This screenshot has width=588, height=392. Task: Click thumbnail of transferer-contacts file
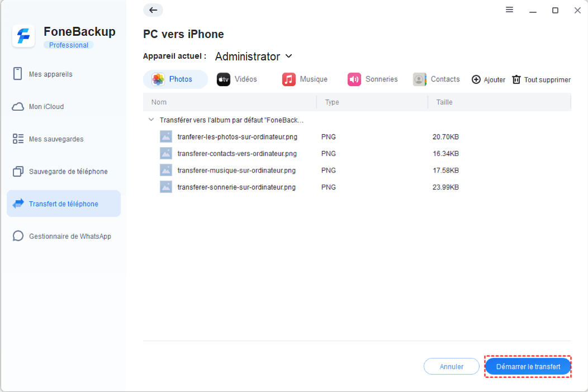[166, 153]
